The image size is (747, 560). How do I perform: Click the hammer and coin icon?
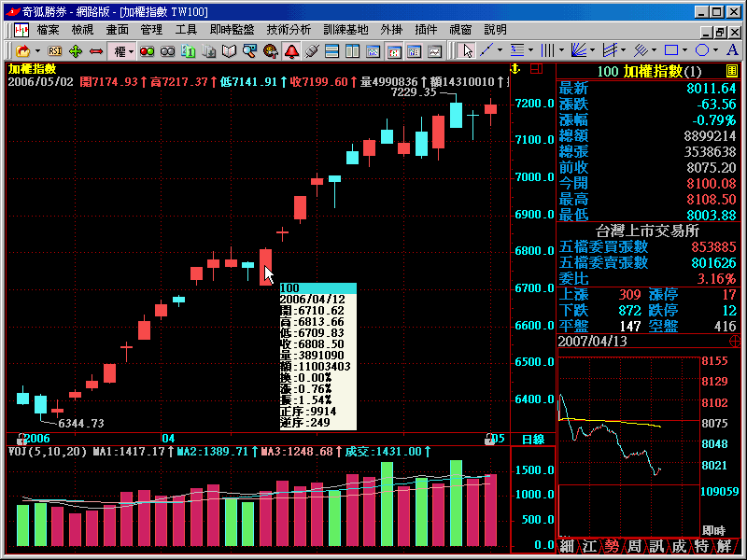(270, 51)
